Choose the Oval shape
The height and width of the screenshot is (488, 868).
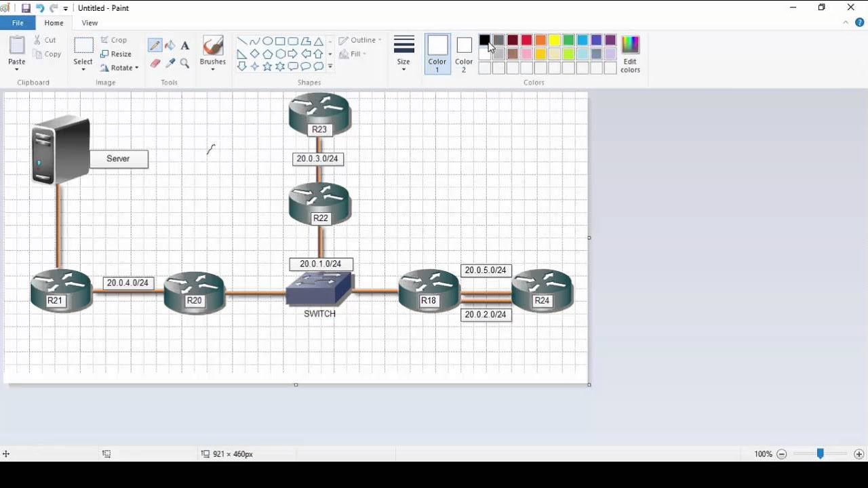point(267,41)
